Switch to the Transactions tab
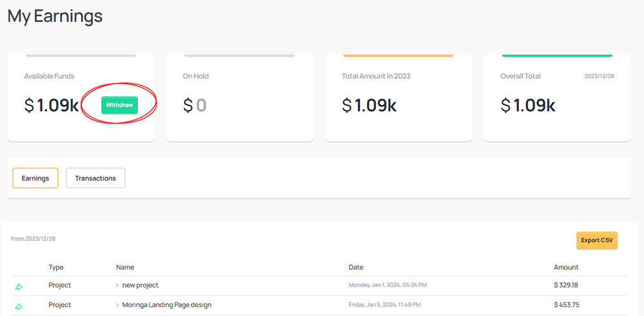 pos(95,178)
